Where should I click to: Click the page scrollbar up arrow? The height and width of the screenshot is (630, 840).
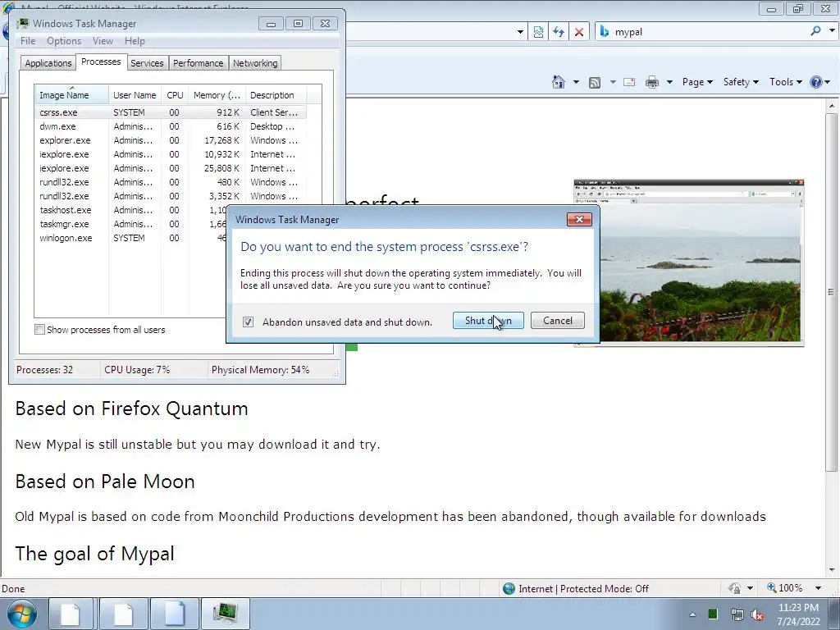[x=832, y=106]
